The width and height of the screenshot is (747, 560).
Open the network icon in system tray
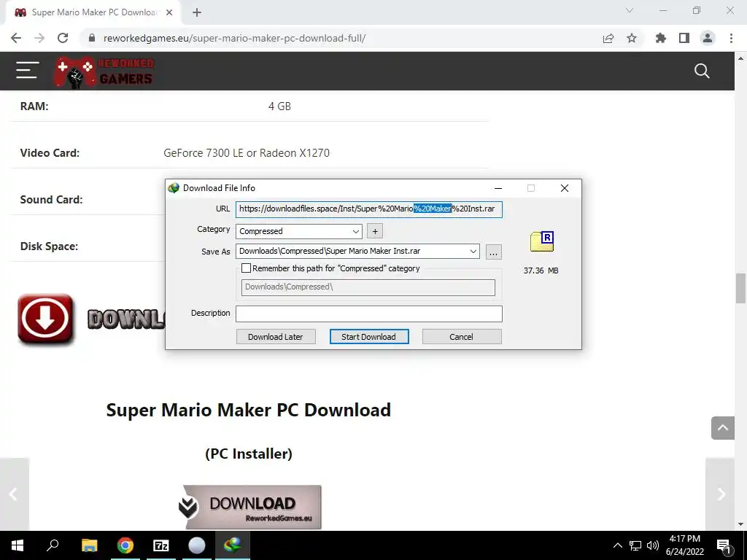point(635,545)
